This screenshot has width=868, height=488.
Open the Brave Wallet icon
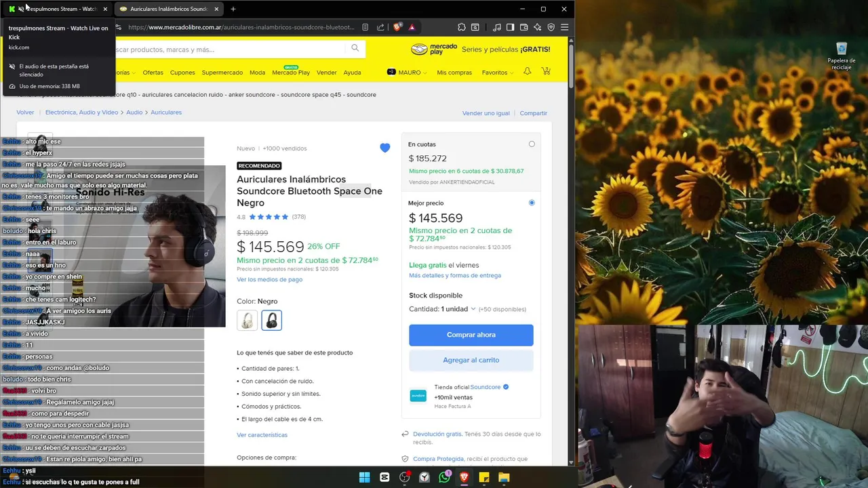524,27
